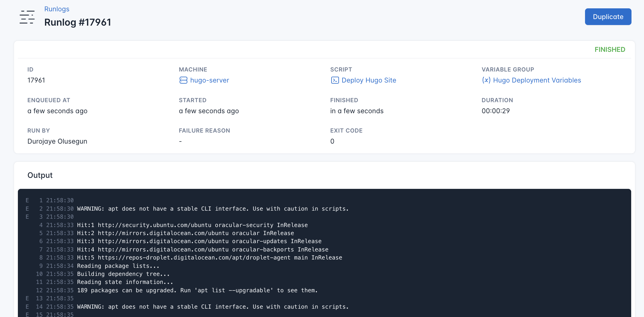Click the E marker next to line 14
The height and width of the screenshot is (317, 644).
point(27,307)
